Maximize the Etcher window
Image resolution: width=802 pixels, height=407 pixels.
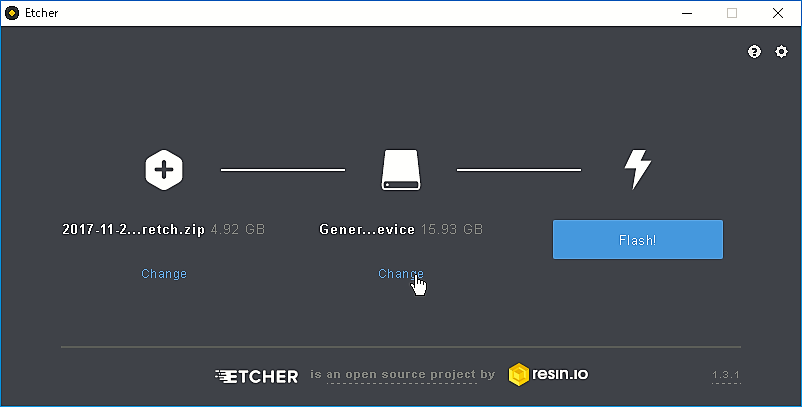[732, 13]
